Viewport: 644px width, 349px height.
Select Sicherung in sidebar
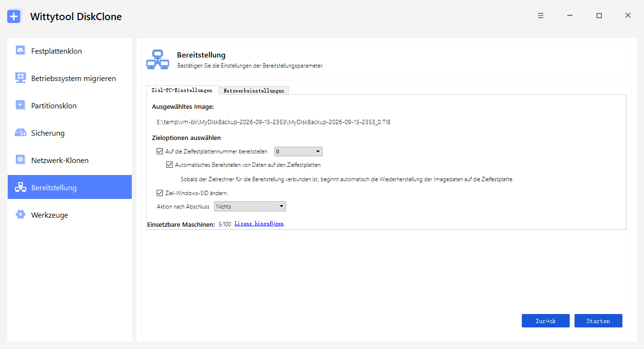click(69, 133)
